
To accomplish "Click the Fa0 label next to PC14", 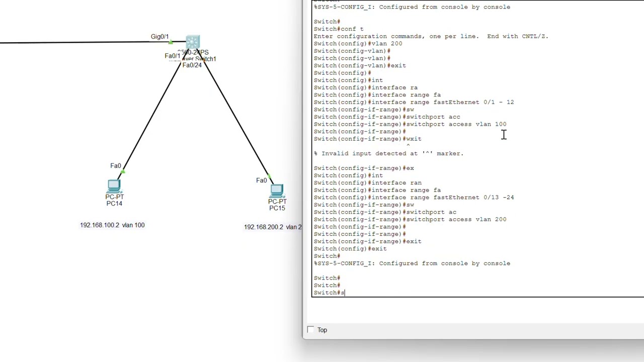I will (x=116, y=166).
